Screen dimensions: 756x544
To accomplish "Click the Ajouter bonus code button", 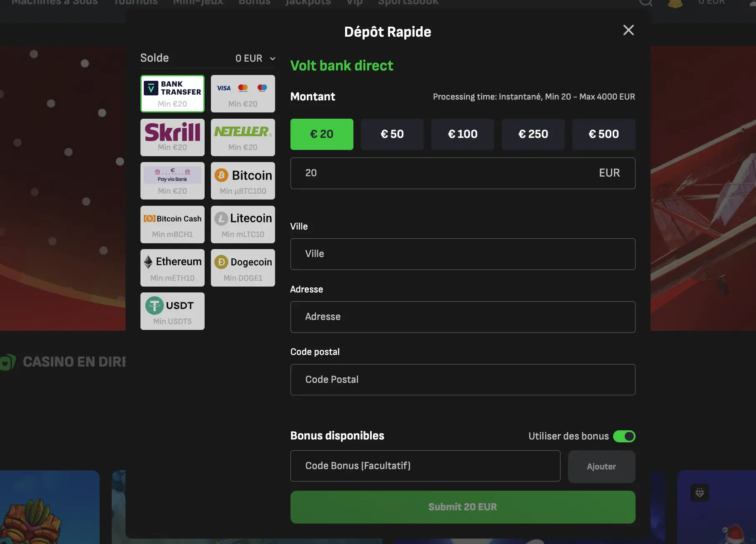I will [601, 467].
